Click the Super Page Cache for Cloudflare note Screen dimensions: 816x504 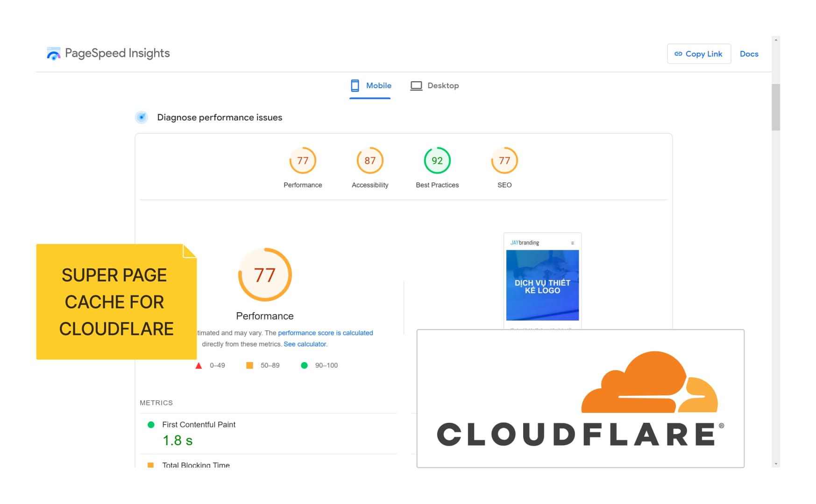tap(116, 302)
